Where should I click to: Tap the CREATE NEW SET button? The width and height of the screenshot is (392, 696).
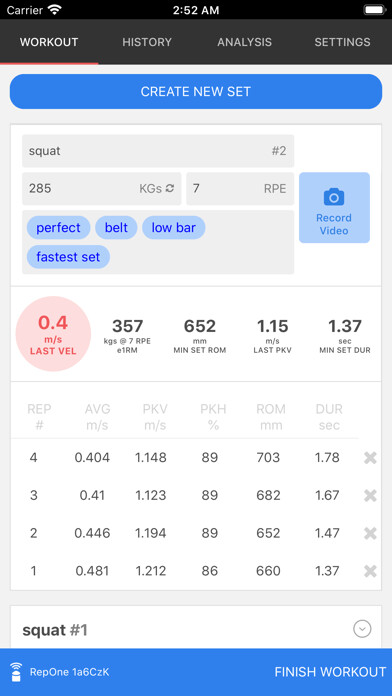point(196,91)
